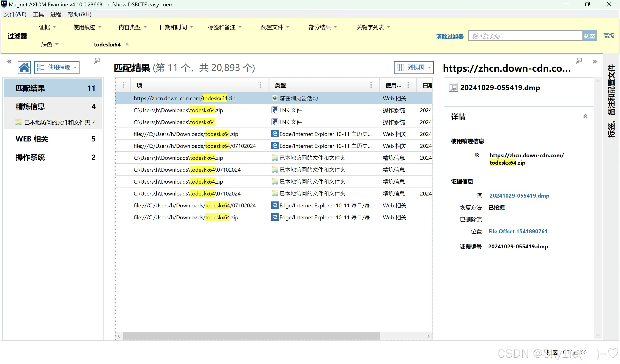This screenshot has width=620, height=364.
Task: Collapse the 详情 section using its chevron
Action: tap(585, 116)
